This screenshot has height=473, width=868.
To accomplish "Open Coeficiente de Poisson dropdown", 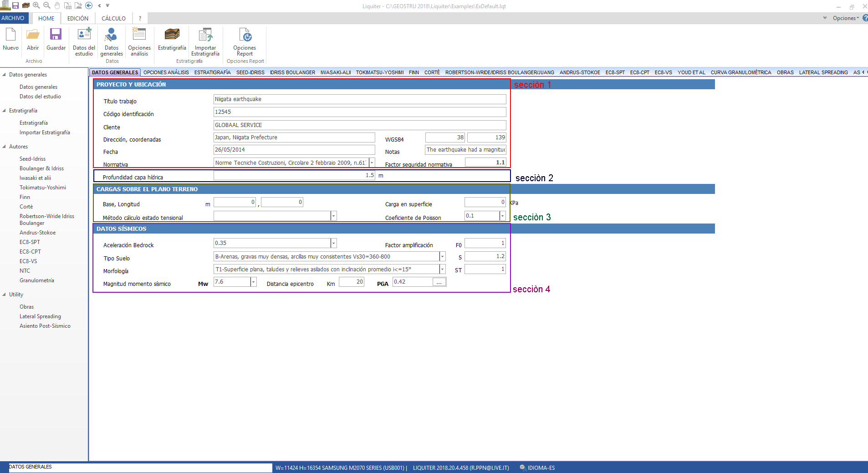I will (x=503, y=216).
